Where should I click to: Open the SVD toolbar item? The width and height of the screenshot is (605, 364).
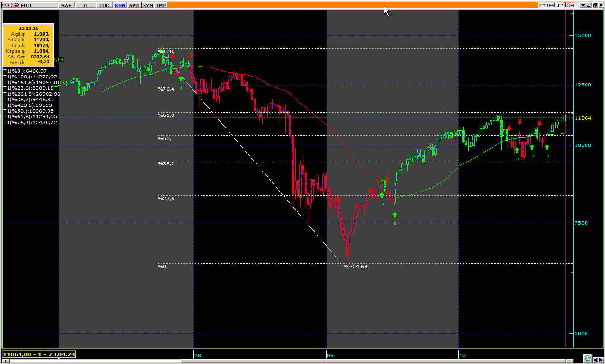(134, 5)
